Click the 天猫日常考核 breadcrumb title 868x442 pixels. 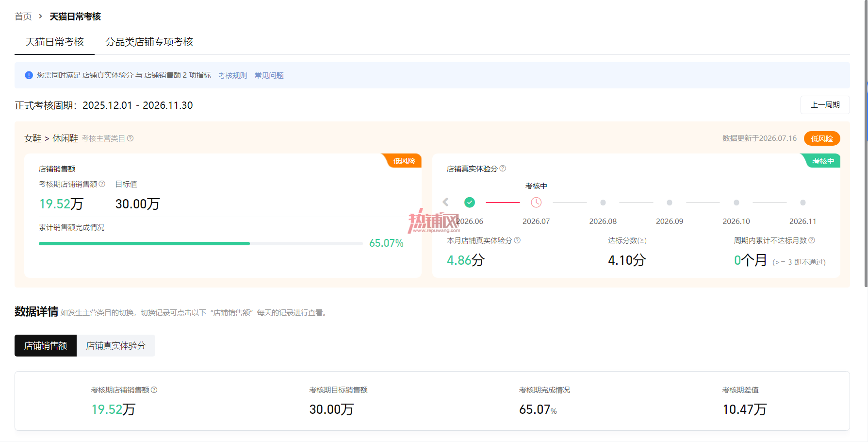75,17
